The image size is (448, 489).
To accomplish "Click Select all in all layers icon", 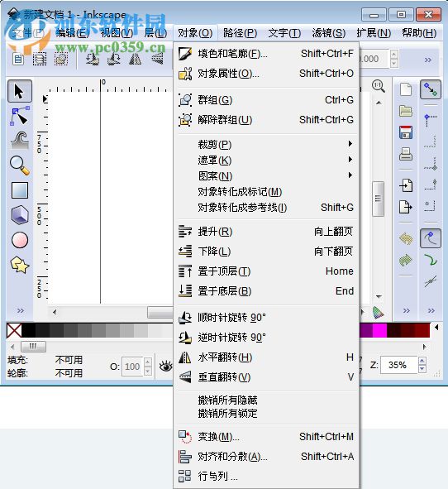I will point(40,59).
